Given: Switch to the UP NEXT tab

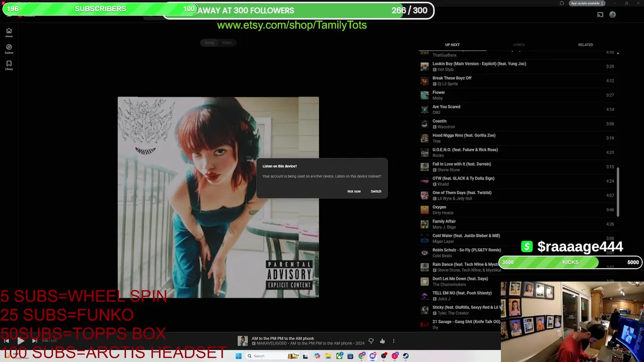Looking at the screenshot, I should point(452,45).
